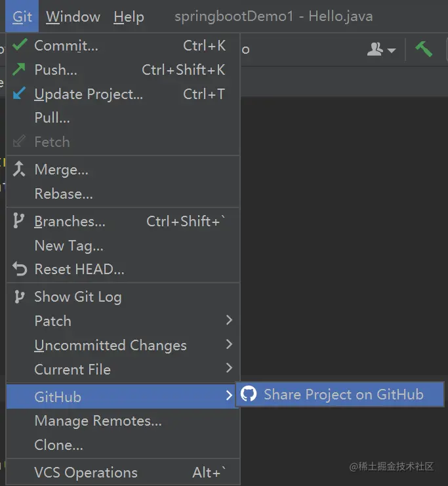Expand the Patch submenu arrow
This screenshot has height=486, width=448.
click(x=229, y=320)
